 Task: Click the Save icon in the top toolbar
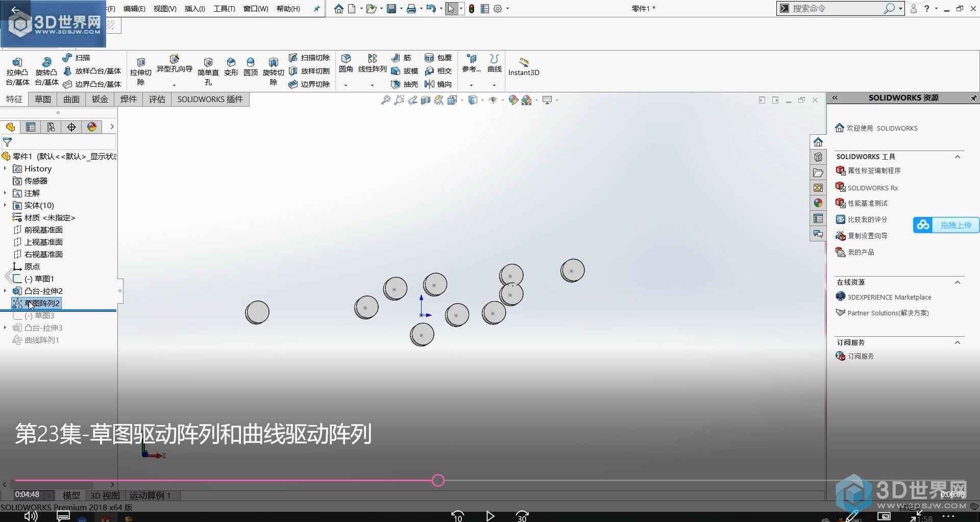(391, 9)
